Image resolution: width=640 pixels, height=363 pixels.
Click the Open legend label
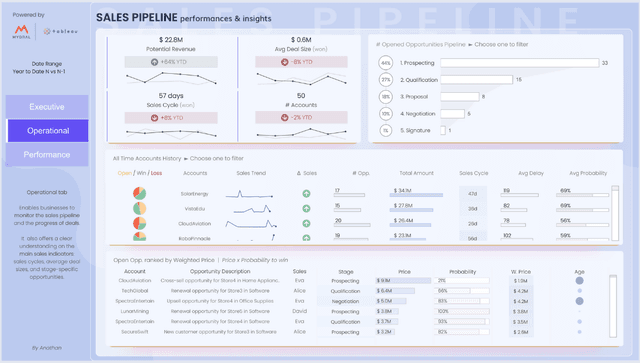tap(124, 173)
